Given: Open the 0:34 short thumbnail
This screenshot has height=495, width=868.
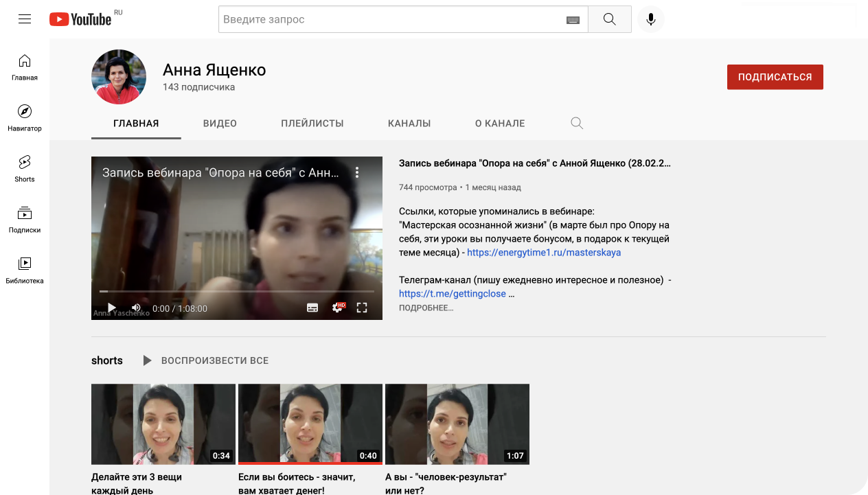Looking at the screenshot, I should point(163,424).
